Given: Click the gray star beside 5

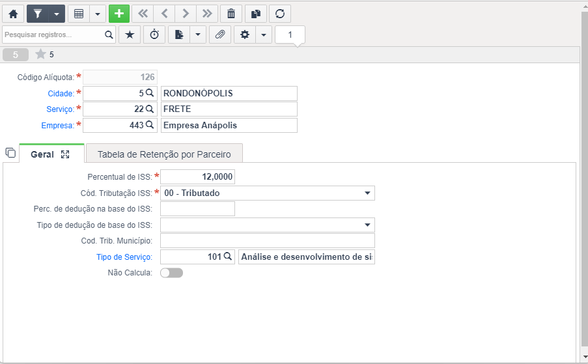Looking at the screenshot, I should click(x=40, y=54).
